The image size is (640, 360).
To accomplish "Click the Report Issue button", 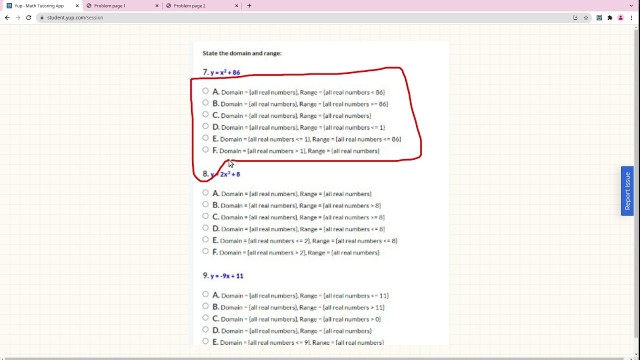I will (627, 191).
